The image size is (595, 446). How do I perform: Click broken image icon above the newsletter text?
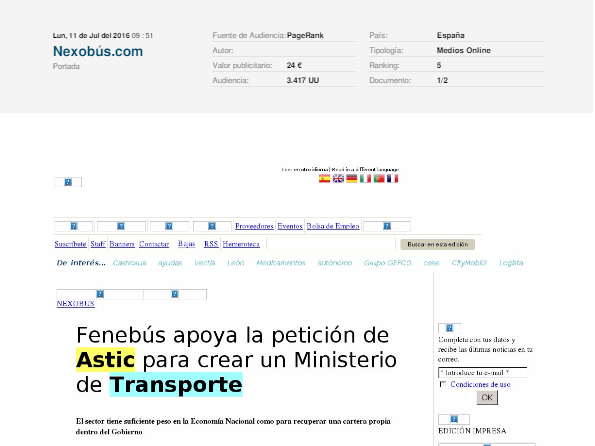[x=449, y=328]
